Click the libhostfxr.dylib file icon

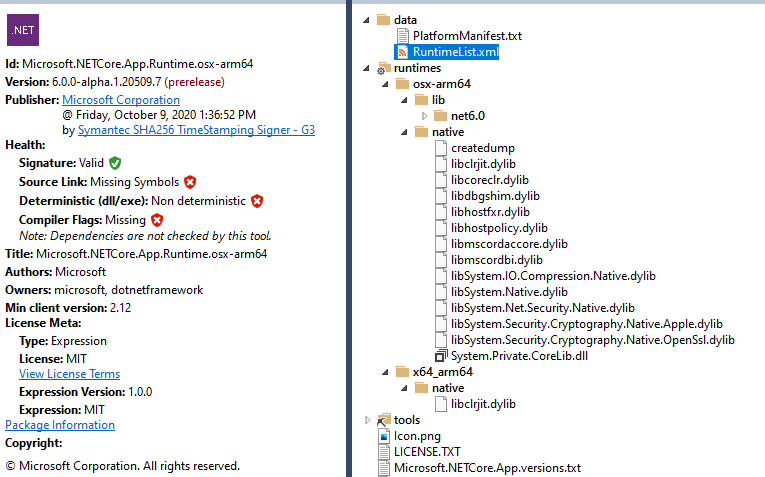pyautogui.click(x=441, y=212)
